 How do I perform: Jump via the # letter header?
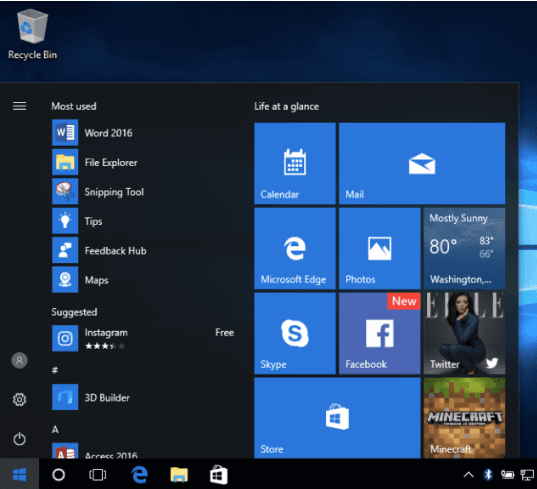[x=55, y=370]
